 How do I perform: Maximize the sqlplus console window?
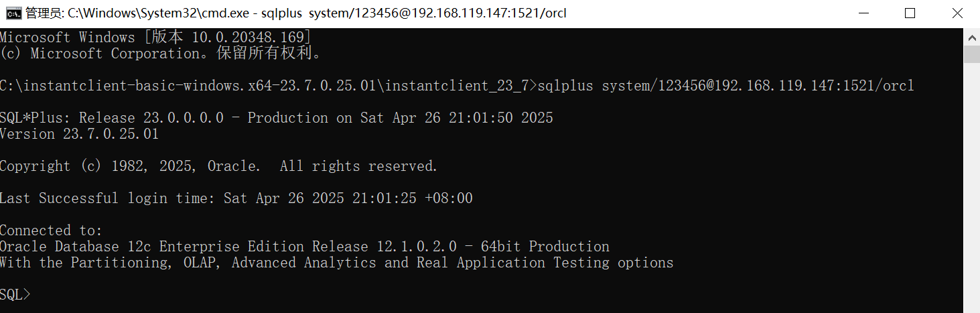pos(909,13)
